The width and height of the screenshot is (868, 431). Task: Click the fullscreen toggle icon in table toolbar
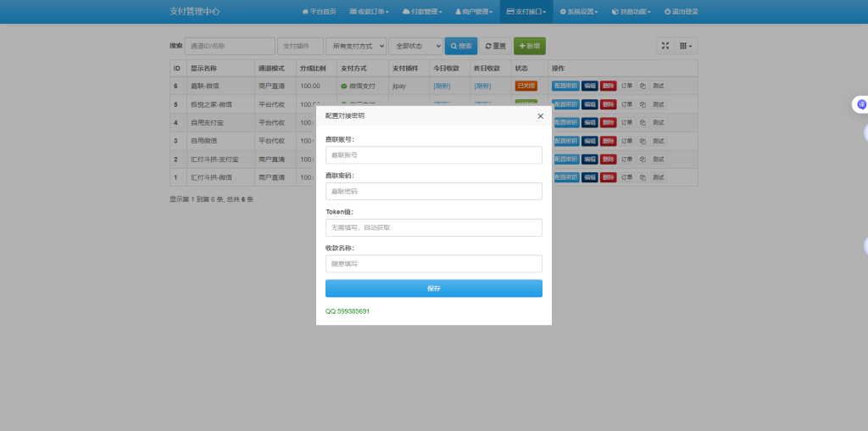click(665, 46)
